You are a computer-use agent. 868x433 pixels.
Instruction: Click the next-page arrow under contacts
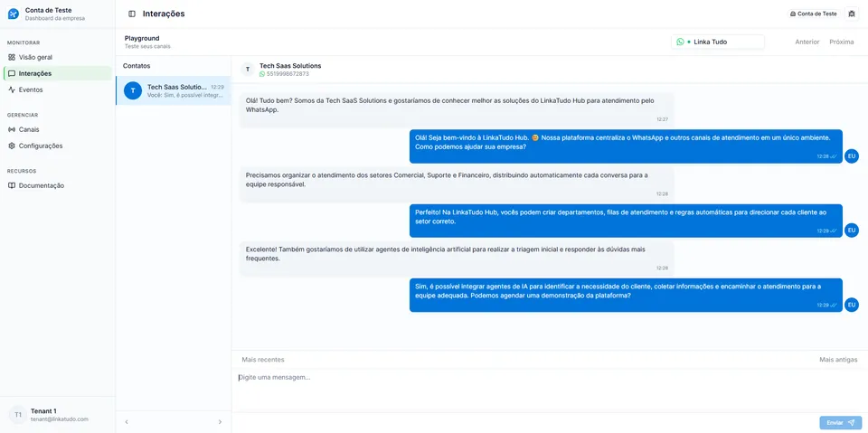coord(220,422)
